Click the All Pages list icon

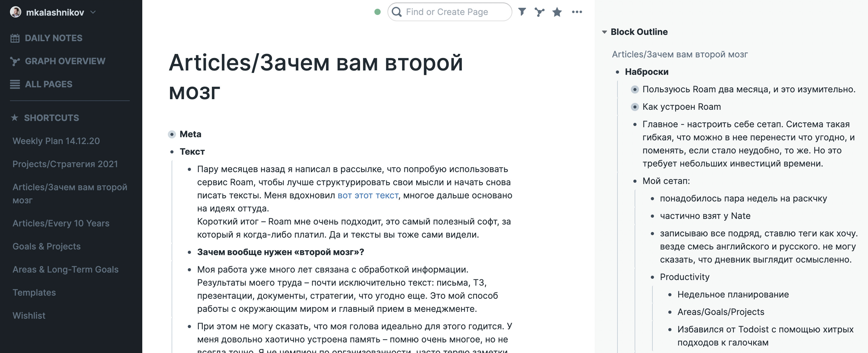pyautogui.click(x=15, y=84)
